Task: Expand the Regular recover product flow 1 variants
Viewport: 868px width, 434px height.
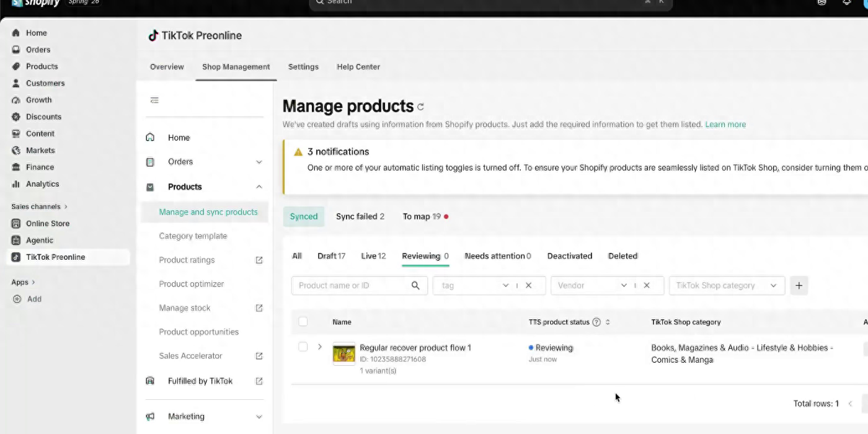Action: 320,347
